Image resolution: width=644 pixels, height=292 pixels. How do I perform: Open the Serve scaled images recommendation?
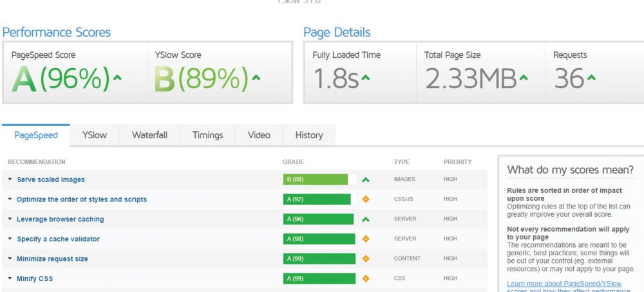click(50, 179)
